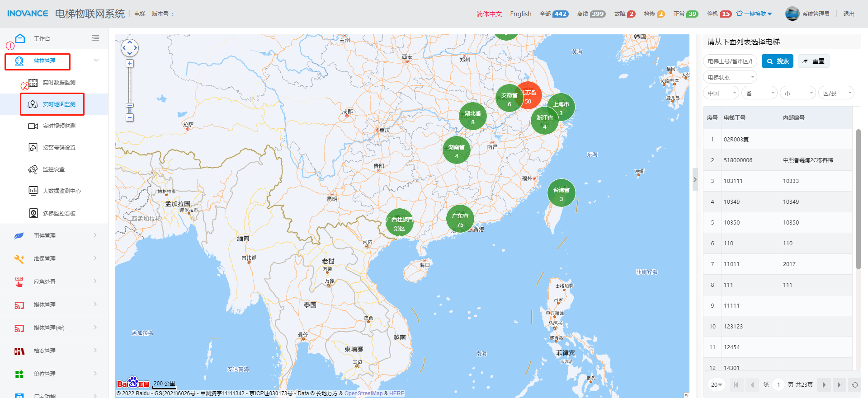Filter by 全部 442 elevators
This screenshot has height=398, width=868.
(554, 14)
